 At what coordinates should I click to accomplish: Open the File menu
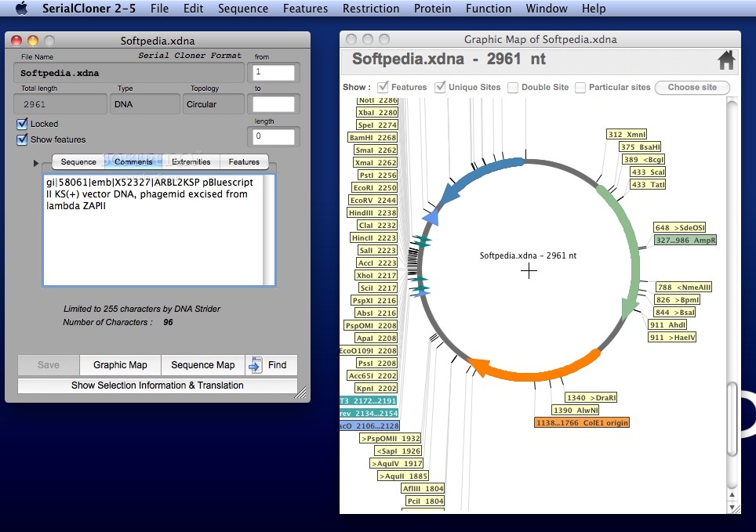[x=159, y=8]
